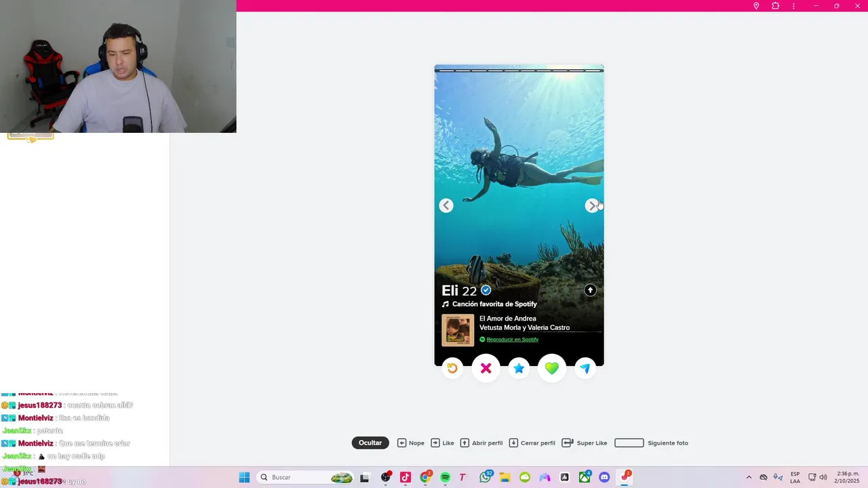The image size is (868, 488).
Task: Click the 'Abrir perfil' shortcut label
Action: (x=488, y=443)
